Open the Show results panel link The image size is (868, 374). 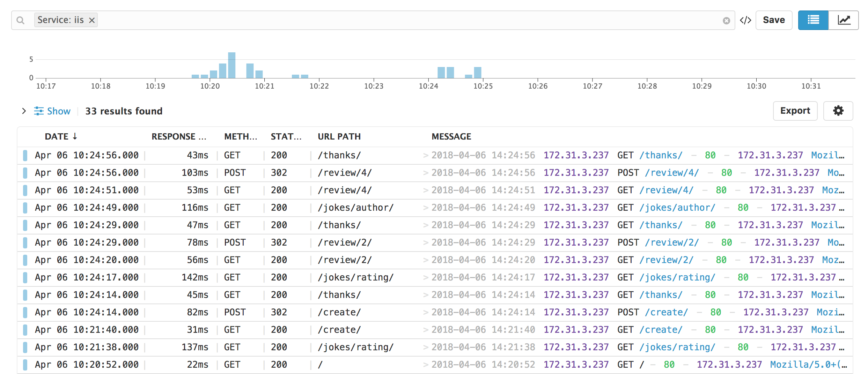coord(58,111)
